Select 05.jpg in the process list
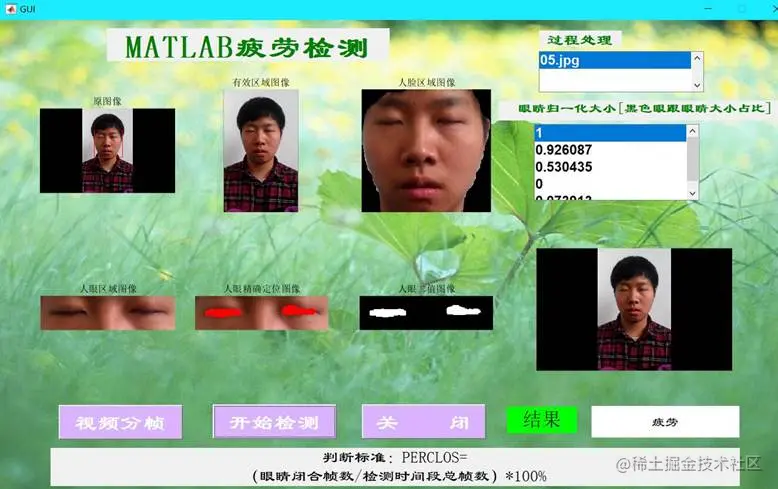 615,61
